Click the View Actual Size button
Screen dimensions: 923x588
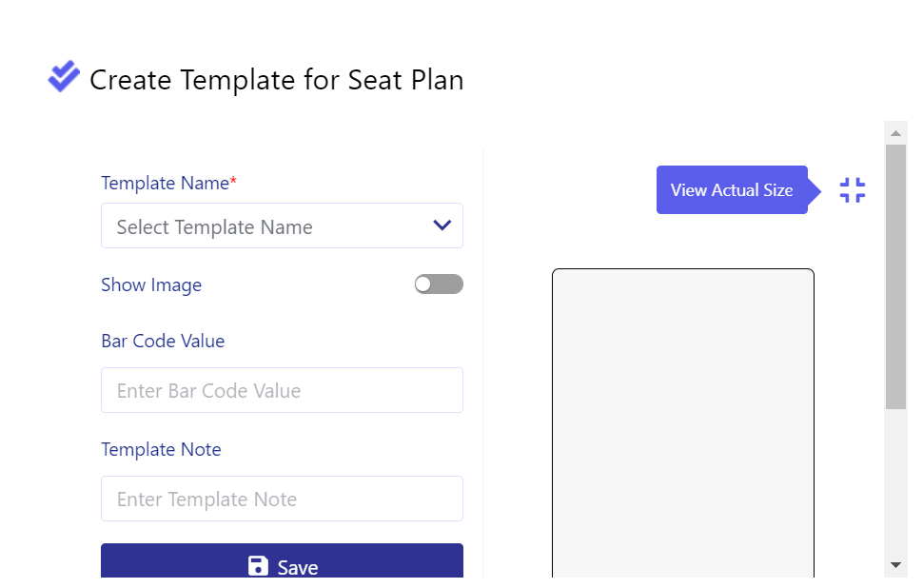(x=732, y=190)
